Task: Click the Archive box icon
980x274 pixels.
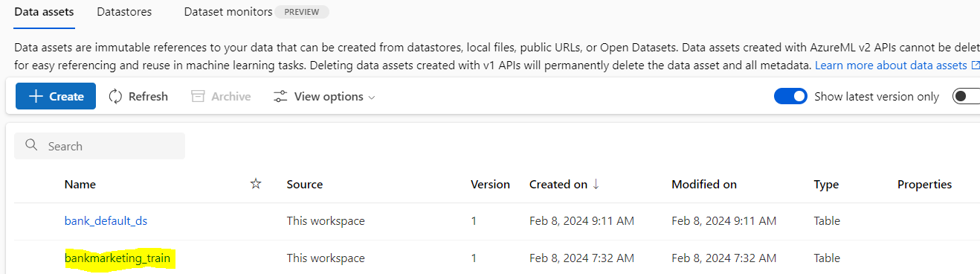Action: point(197,97)
